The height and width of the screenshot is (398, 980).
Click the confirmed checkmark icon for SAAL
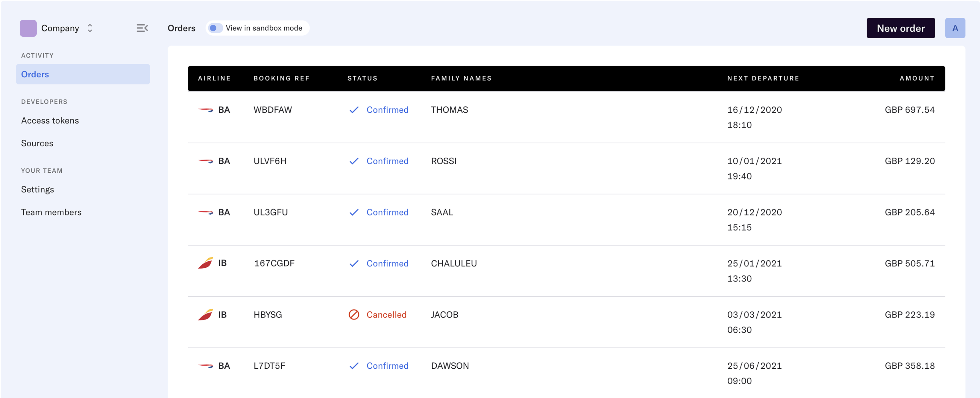(354, 212)
